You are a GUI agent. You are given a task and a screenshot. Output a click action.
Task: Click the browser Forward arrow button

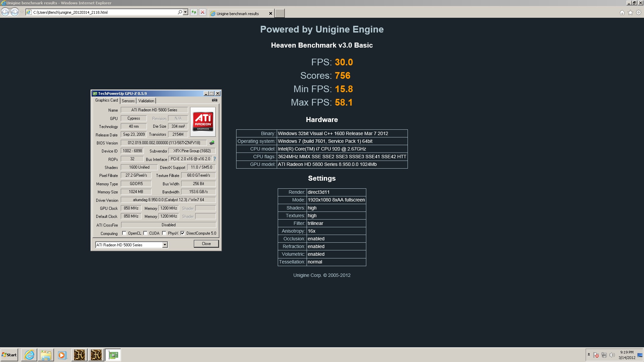14,12
